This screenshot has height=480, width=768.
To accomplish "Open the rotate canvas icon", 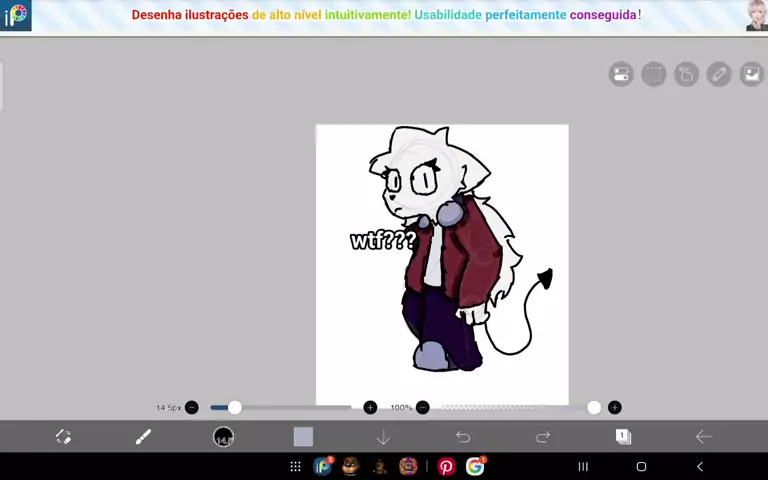I will pos(687,74).
